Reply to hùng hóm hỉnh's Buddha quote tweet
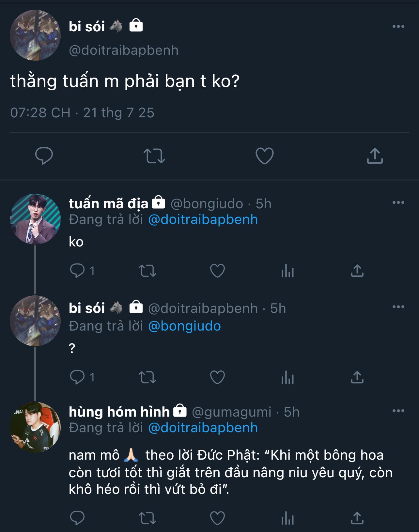 pyautogui.click(x=77, y=518)
